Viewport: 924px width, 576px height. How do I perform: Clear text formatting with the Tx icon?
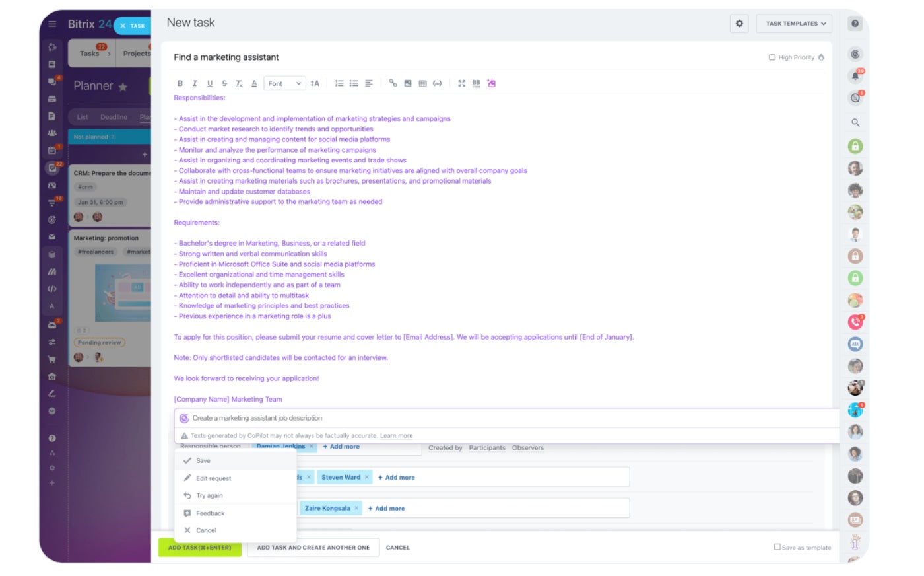(x=239, y=83)
